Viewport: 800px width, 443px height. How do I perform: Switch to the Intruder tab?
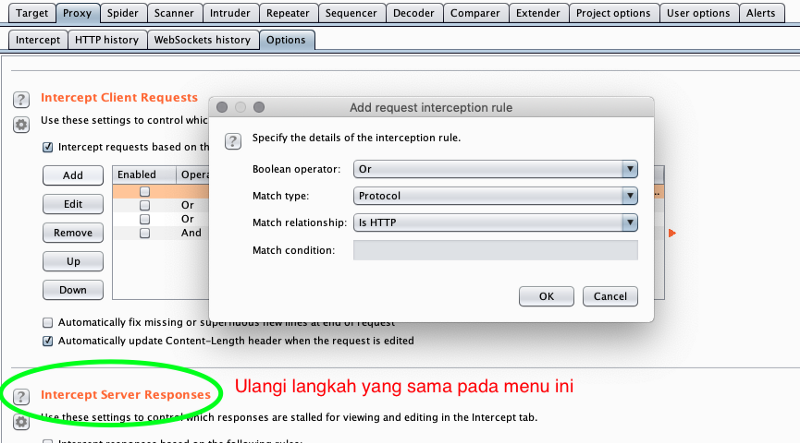[x=230, y=13]
